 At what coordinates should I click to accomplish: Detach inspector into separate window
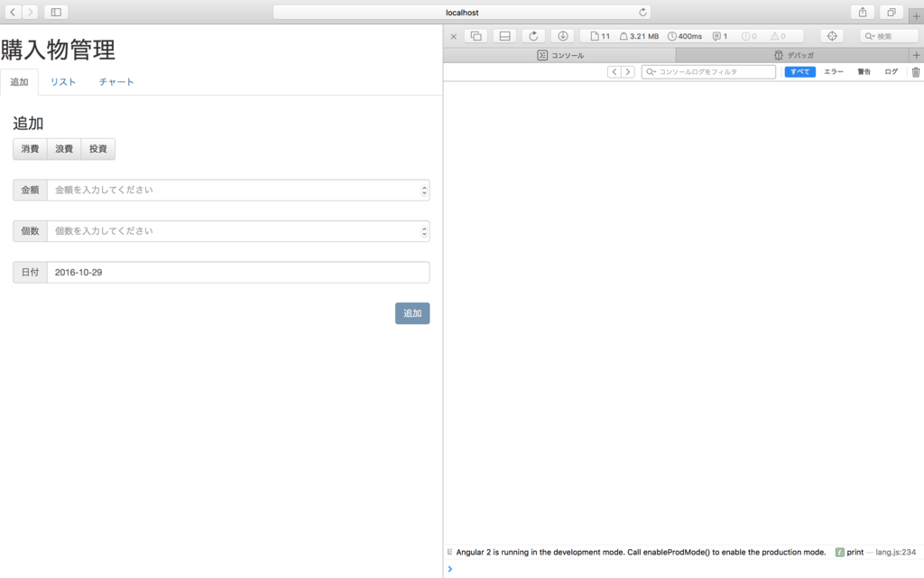pyautogui.click(x=476, y=36)
